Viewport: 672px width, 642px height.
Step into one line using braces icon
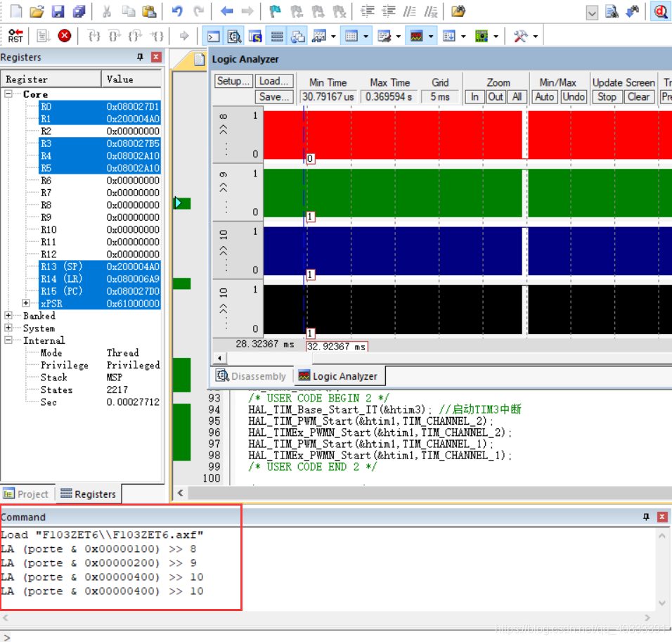[94, 36]
